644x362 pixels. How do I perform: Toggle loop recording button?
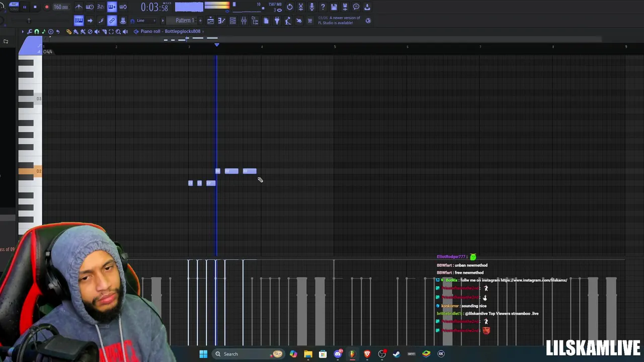click(x=123, y=7)
